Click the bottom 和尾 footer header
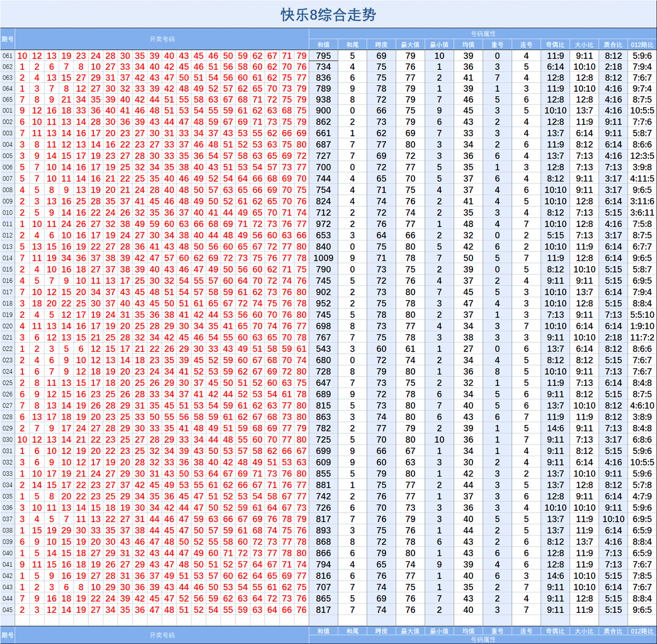Viewport: 657px width, 644px height. (x=352, y=631)
